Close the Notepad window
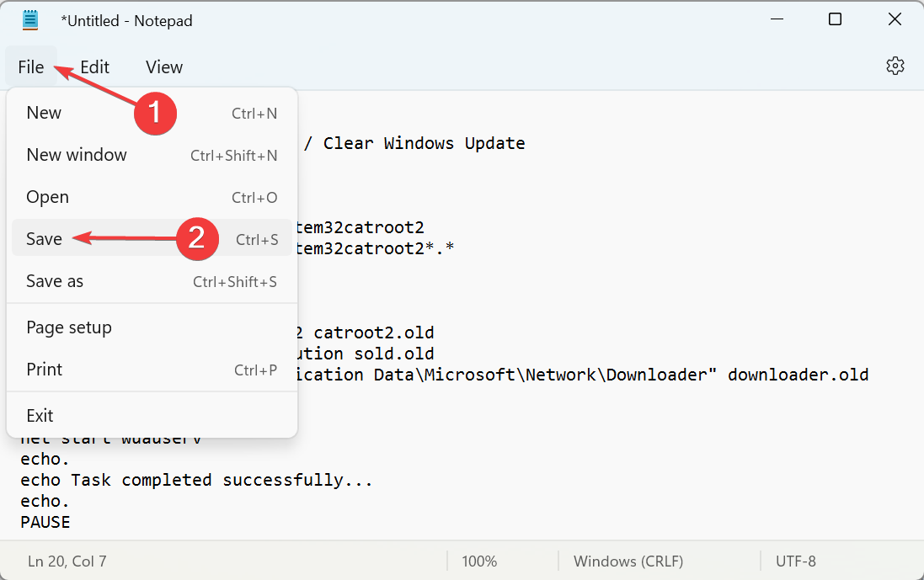 (x=894, y=19)
